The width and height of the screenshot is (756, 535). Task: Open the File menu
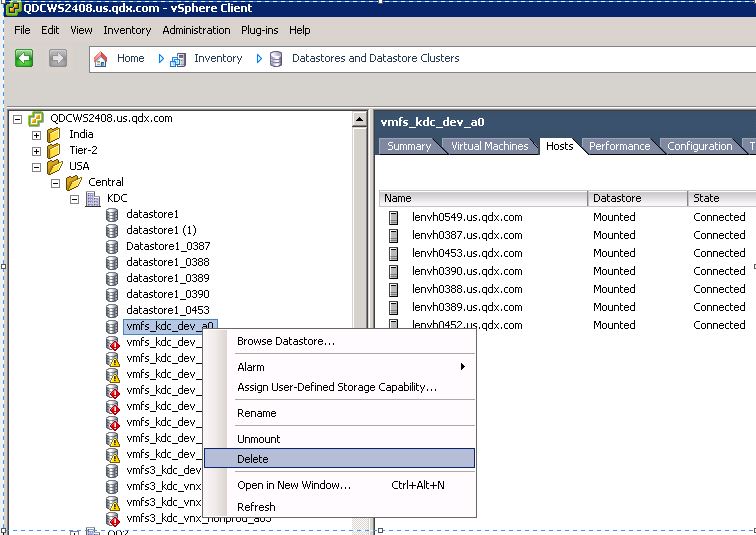pos(22,30)
